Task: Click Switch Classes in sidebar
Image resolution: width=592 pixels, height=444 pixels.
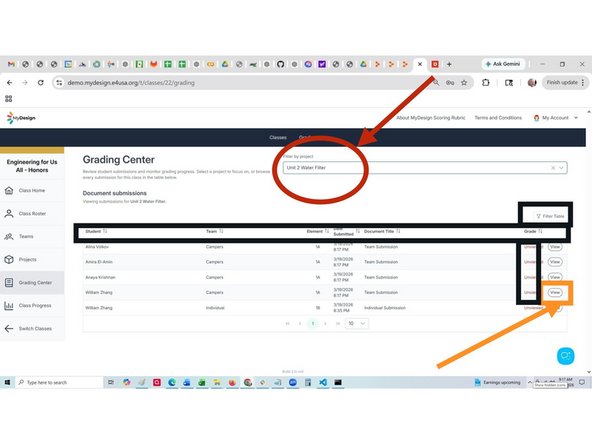Action: 32,328
